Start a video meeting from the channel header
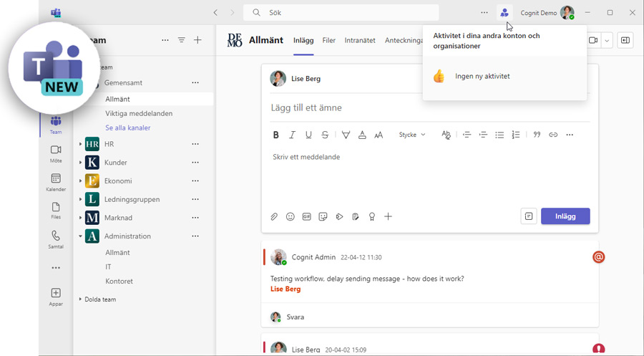This screenshot has height=356, width=644. [x=593, y=41]
